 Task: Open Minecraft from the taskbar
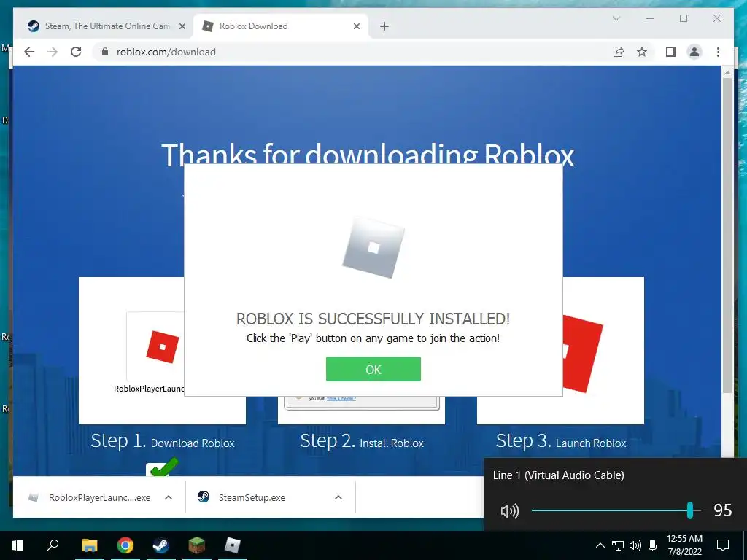196,545
